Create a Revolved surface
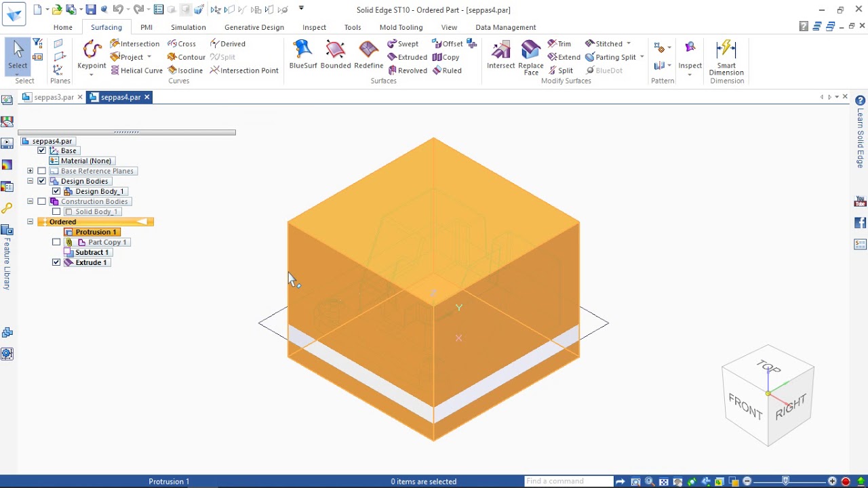 pos(407,70)
